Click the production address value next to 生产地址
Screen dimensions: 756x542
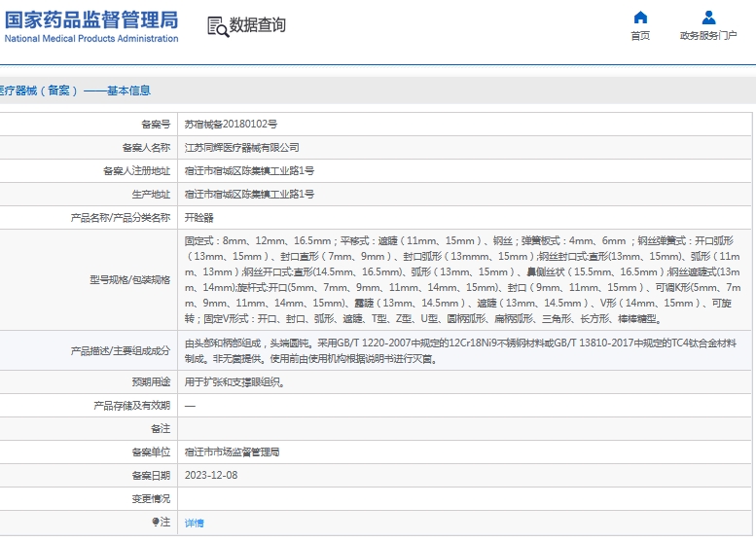pos(249,195)
